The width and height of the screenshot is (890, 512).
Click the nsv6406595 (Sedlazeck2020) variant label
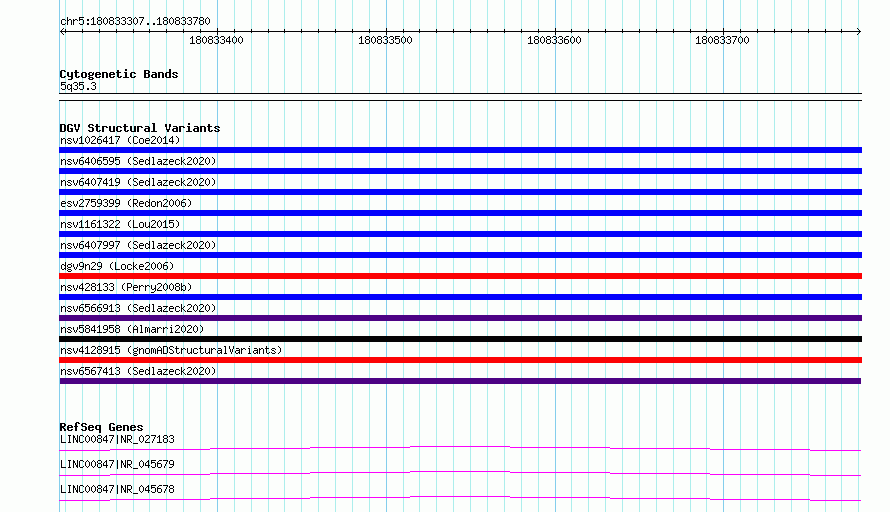[x=138, y=161]
